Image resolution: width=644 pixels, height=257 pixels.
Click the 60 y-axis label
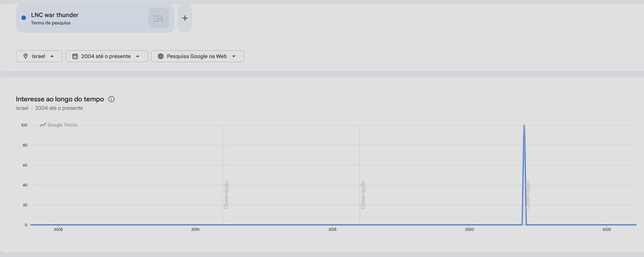(25, 165)
